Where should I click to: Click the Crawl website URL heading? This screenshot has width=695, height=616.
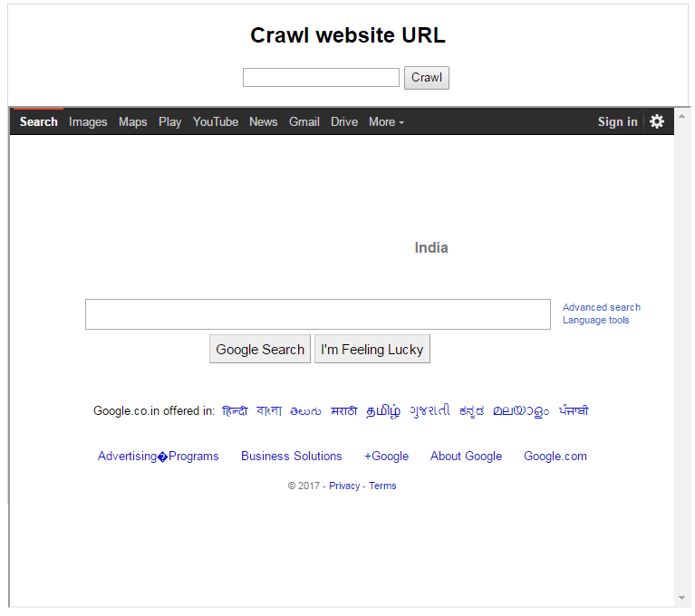pyautogui.click(x=348, y=35)
